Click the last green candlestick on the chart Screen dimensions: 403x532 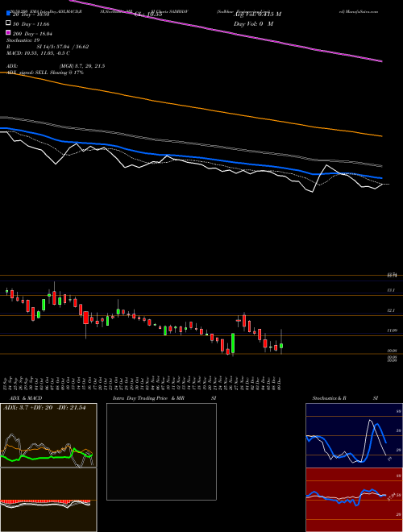coord(281,346)
